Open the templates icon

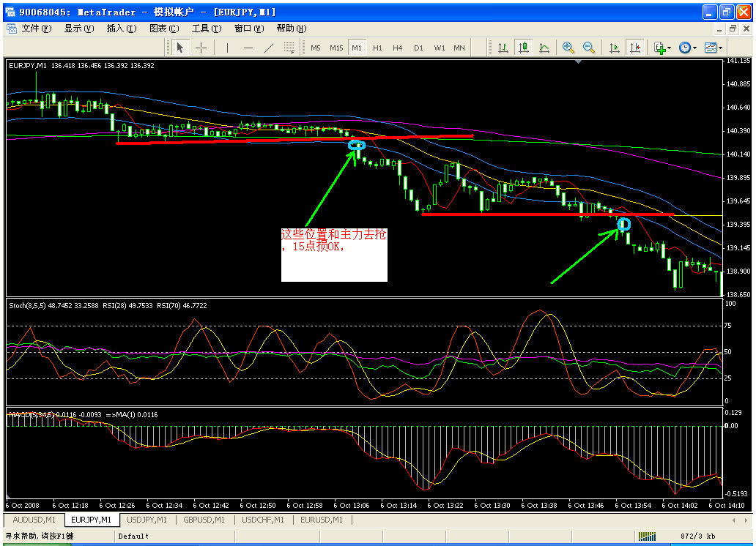[x=710, y=48]
